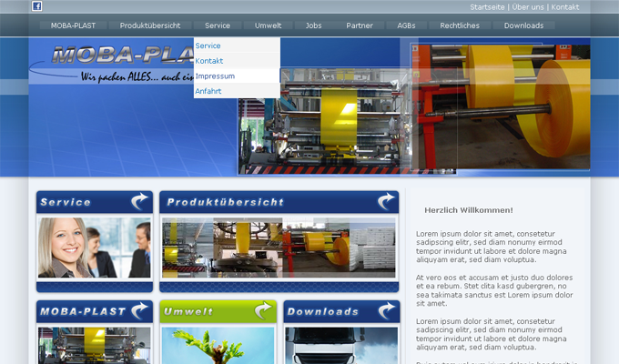Open the Produktübersicht menu item

(x=150, y=25)
